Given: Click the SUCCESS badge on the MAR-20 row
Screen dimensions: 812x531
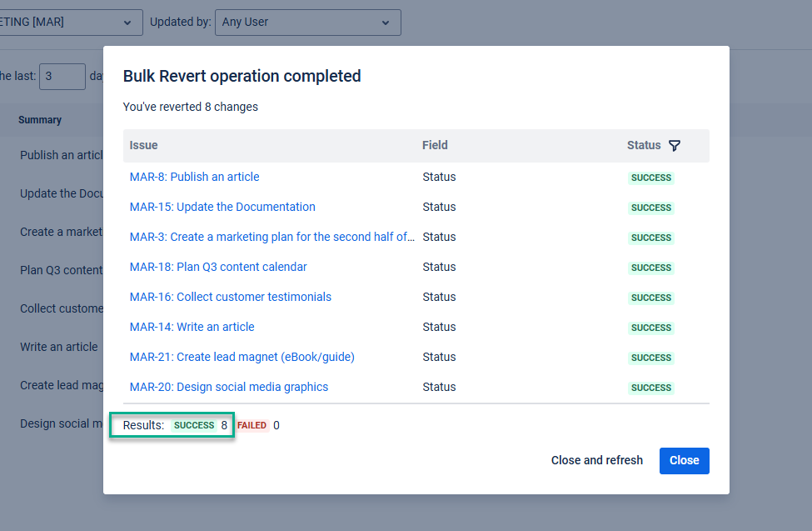Looking at the screenshot, I should pos(650,388).
